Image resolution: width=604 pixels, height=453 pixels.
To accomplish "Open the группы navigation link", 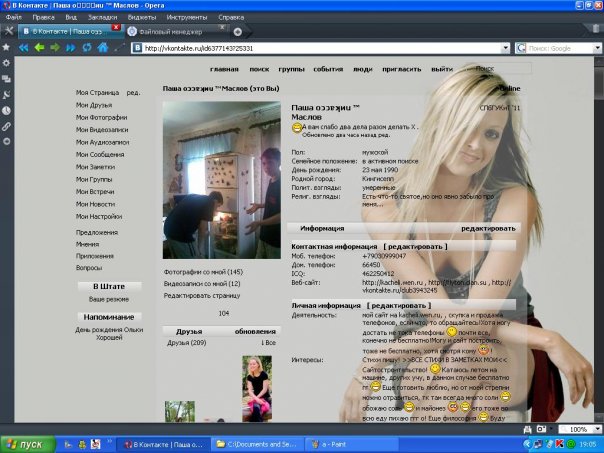I will [291, 69].
